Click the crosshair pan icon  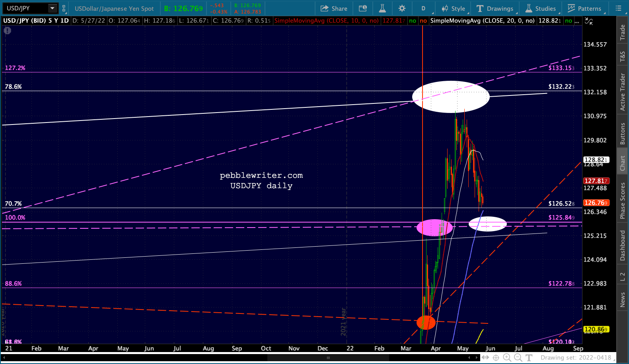tap(496, 358)
